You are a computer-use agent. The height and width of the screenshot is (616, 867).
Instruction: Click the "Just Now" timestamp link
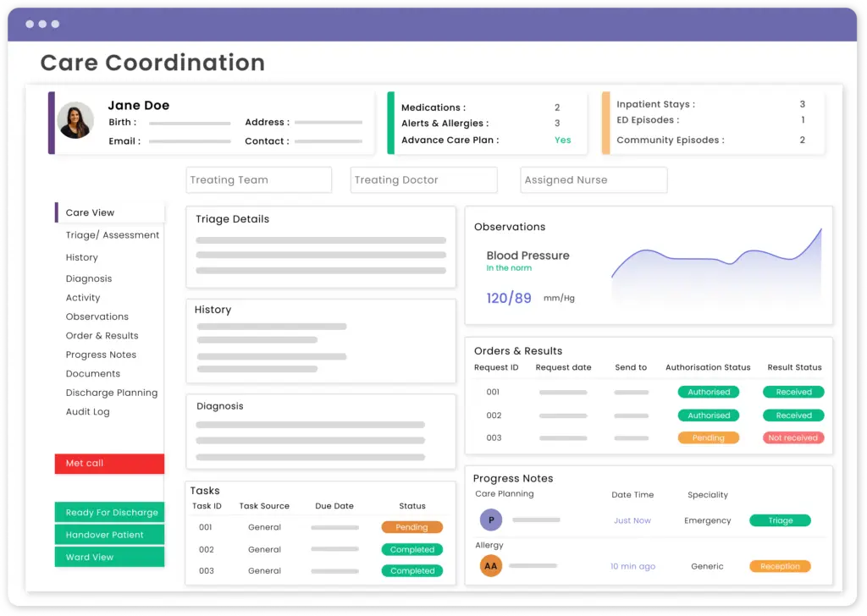click(x=632, y=520)
